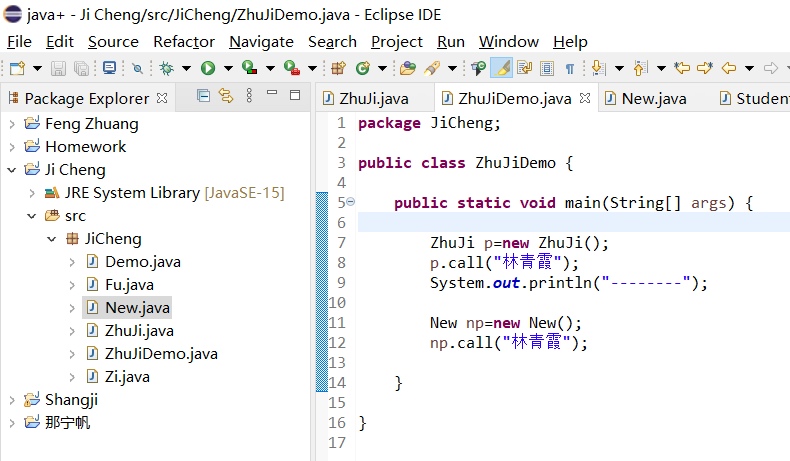The height and width of the screenshot is (461, 790).
Task: Open the New wizard dropdown arrow
Action: (x=37, y=68)
